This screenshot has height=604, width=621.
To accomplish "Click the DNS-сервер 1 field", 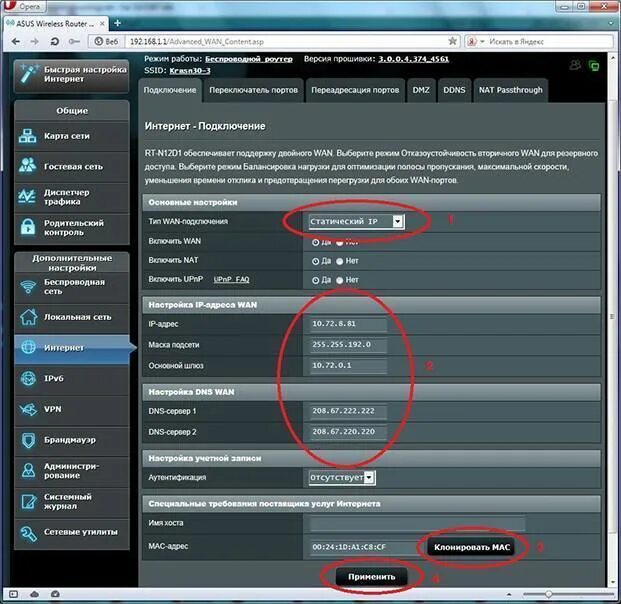I will [347, 411].
